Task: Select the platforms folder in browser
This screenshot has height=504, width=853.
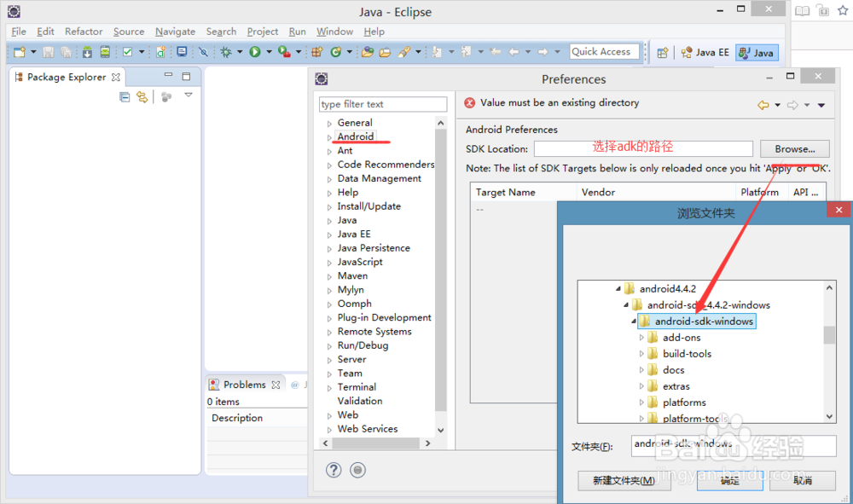Action: click(684, 403)
